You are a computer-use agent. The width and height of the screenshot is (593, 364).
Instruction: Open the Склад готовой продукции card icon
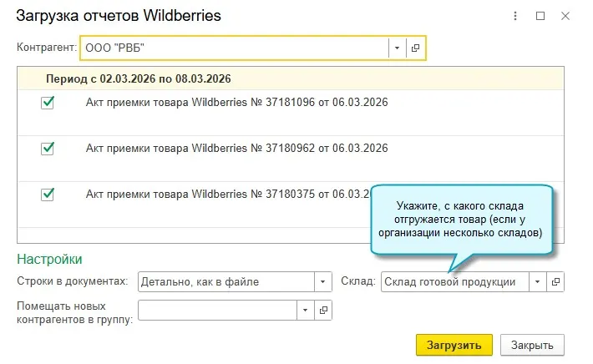click(x=555, y=281)
